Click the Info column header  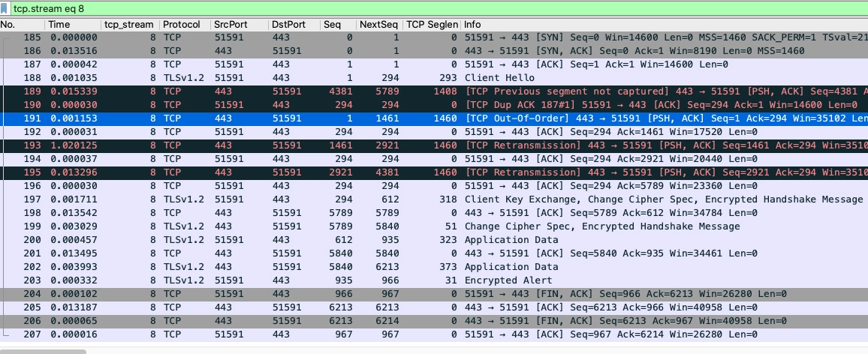665,24
